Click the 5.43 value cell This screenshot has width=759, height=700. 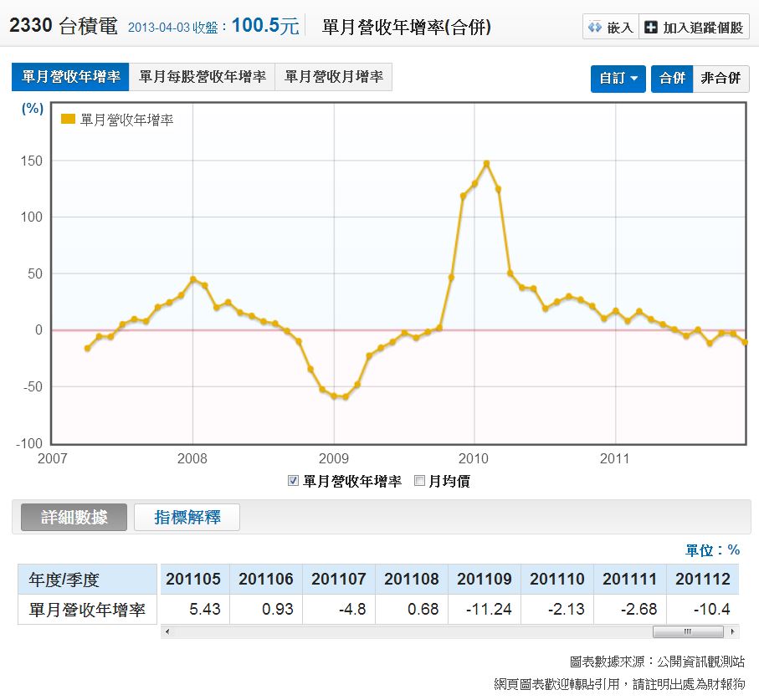click(195, 609)
